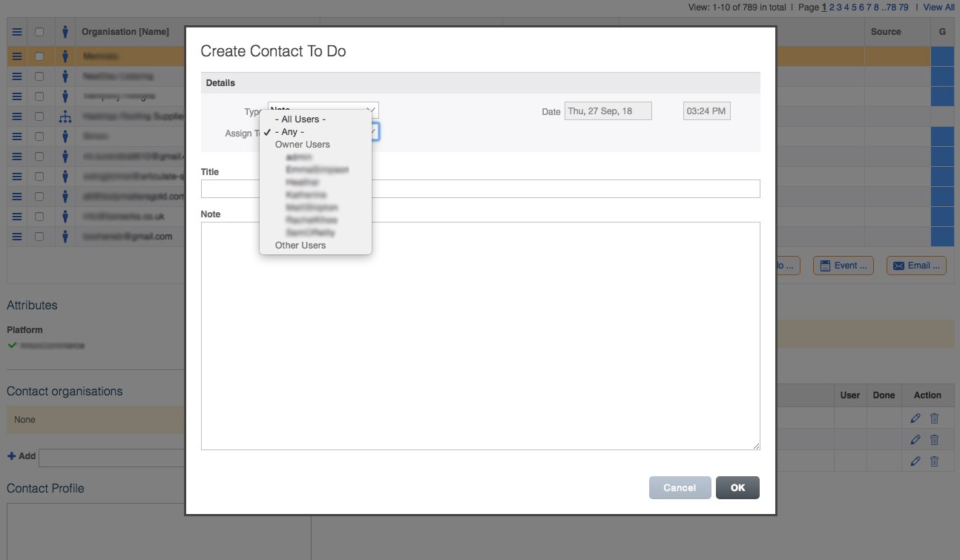Choose the checked '- Any -' option
Screen dimensions: 960x560
click(x=289, y=132)
